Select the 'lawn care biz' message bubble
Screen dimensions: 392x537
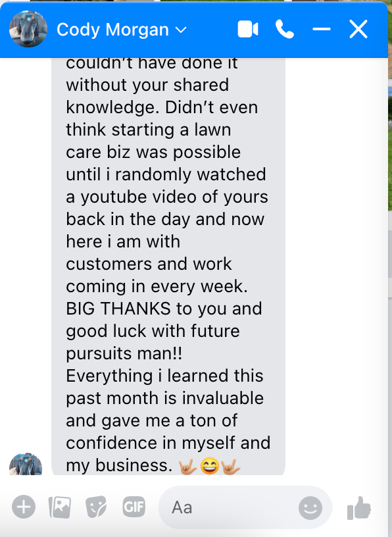pos(168,267)
